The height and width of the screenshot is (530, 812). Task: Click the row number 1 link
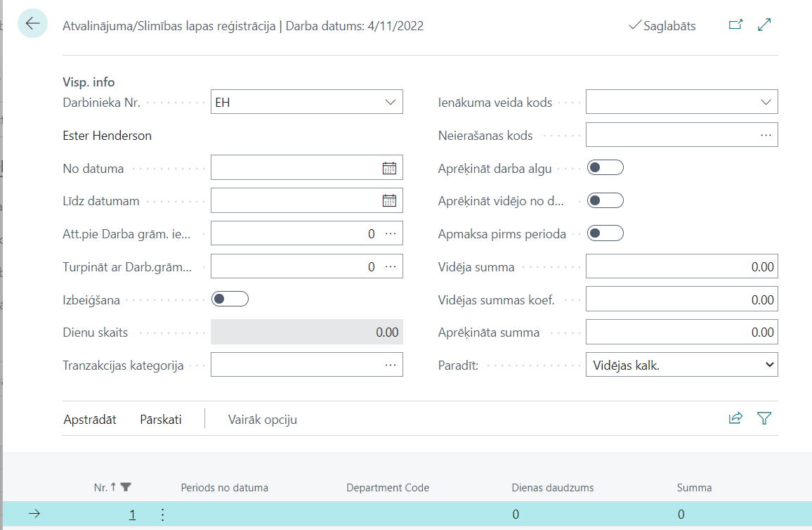[x=132, y=515]
